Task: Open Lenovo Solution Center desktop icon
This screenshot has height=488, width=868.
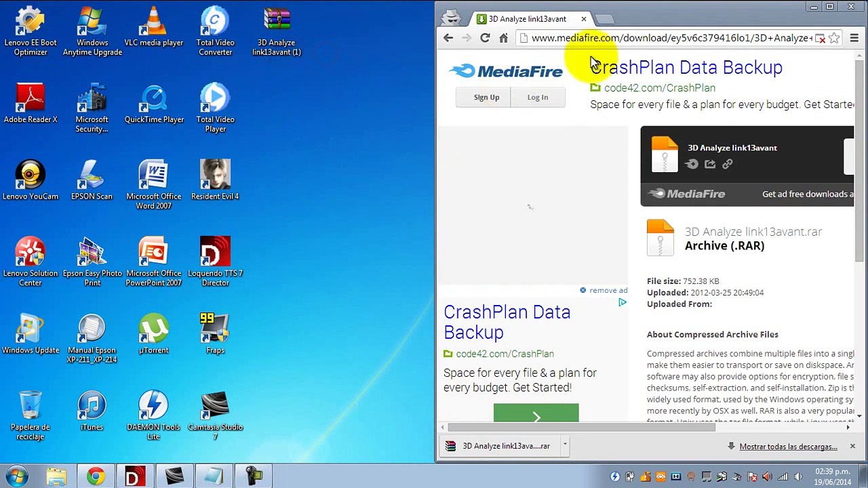Action: click(x=31, y=262)
